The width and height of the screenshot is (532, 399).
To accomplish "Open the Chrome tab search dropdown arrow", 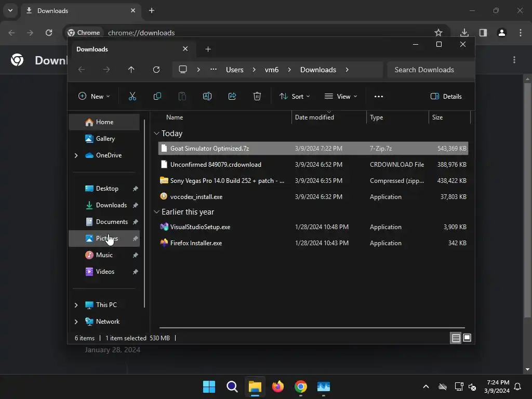I will point(10,10).
